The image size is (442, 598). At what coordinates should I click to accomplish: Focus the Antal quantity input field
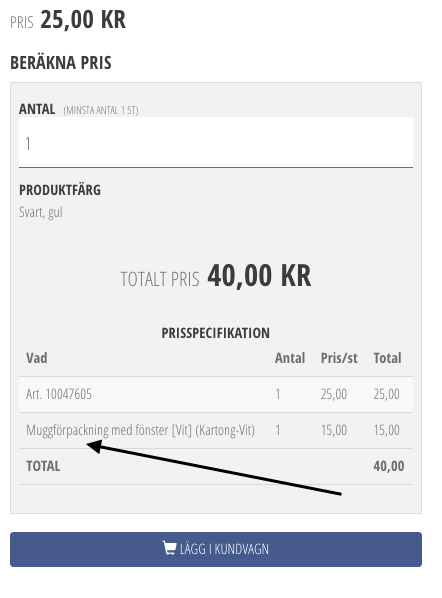216,142
